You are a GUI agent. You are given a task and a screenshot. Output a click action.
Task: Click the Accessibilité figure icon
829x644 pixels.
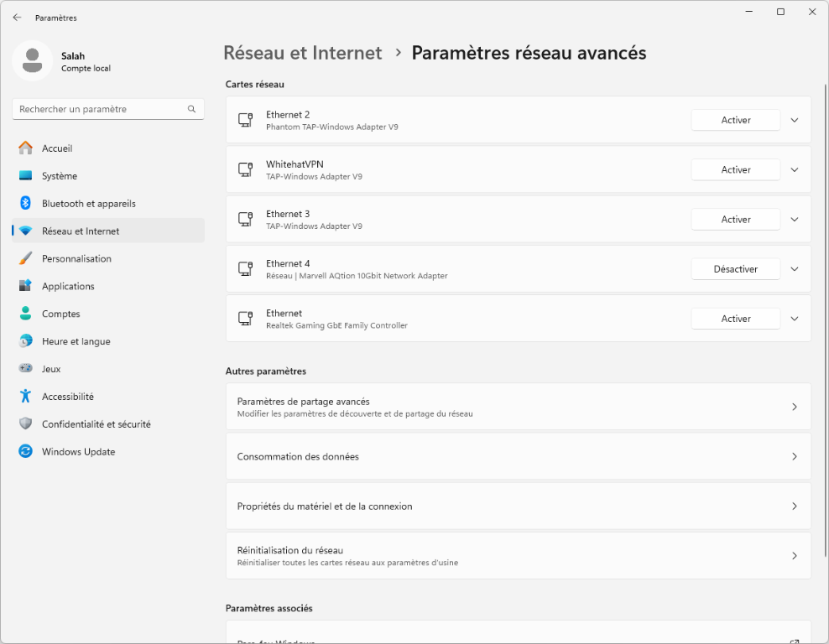click(25, 396)
